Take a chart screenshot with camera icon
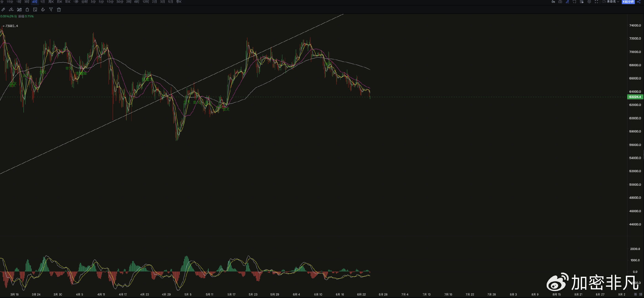The height and width of the screenshot is (298, 644). coord(560,2)
